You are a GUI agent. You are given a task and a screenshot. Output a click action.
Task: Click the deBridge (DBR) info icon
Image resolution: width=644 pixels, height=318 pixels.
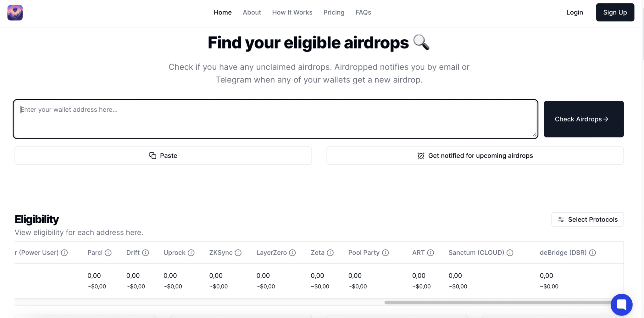(x=593, y=253)
